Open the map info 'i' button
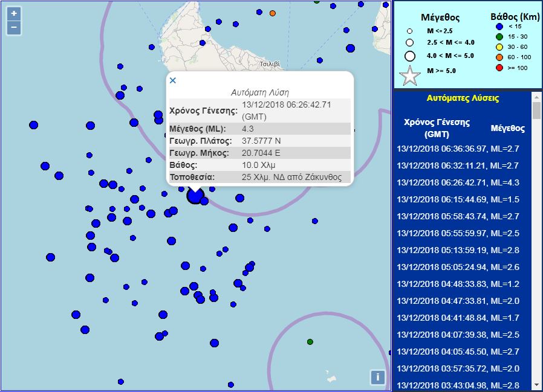The height and width of the screenshot is (392, 543). click(x=377, y=377)
